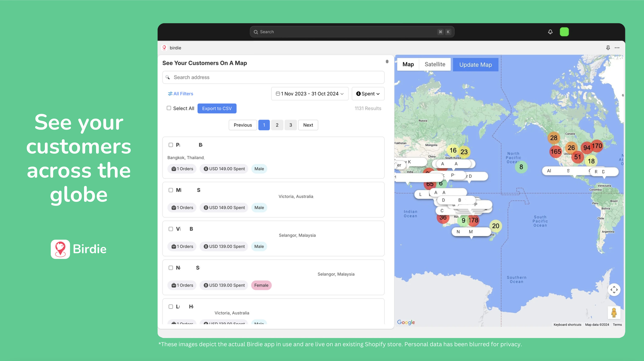Open the date range dropdown
Screen dimensions: 644x361
point(310,94)
